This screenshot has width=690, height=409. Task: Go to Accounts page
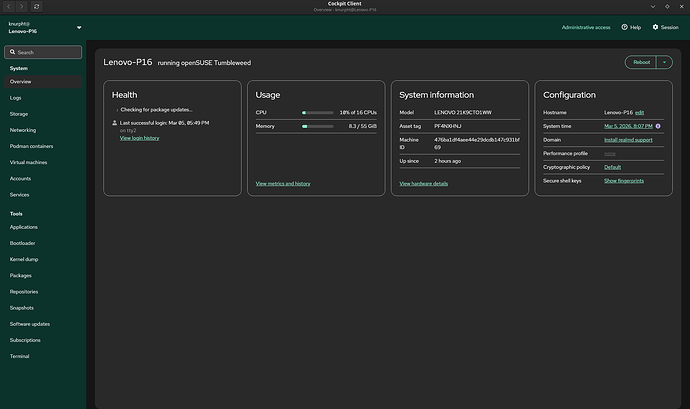[43, 179]
